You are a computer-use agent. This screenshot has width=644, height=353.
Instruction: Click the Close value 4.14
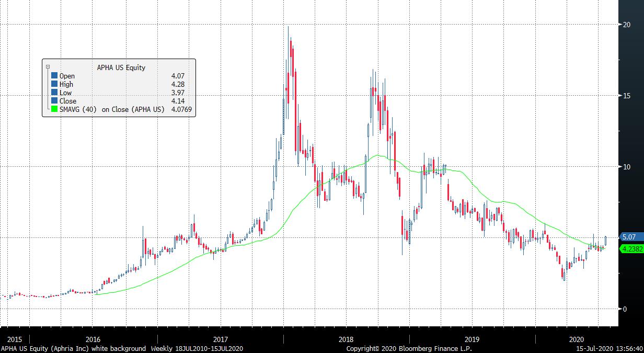[x=178, y=101]
